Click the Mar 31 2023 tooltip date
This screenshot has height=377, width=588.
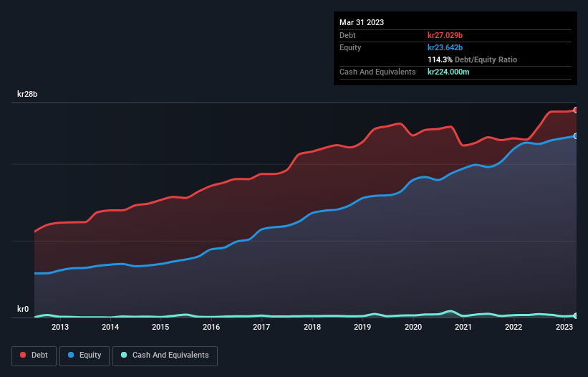click(362, 22)
